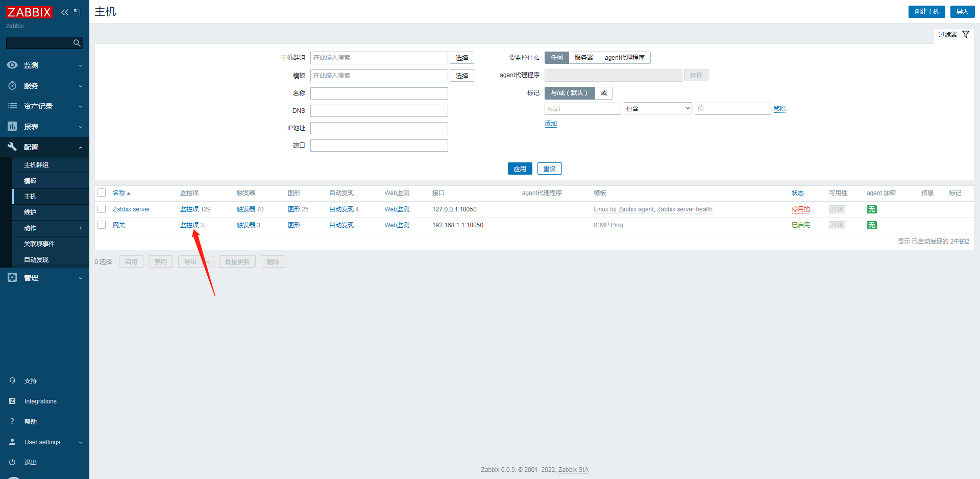Open 主机群组 in configuration menu
The height and width of the screenshot is (479, 980).
point(51,165)
